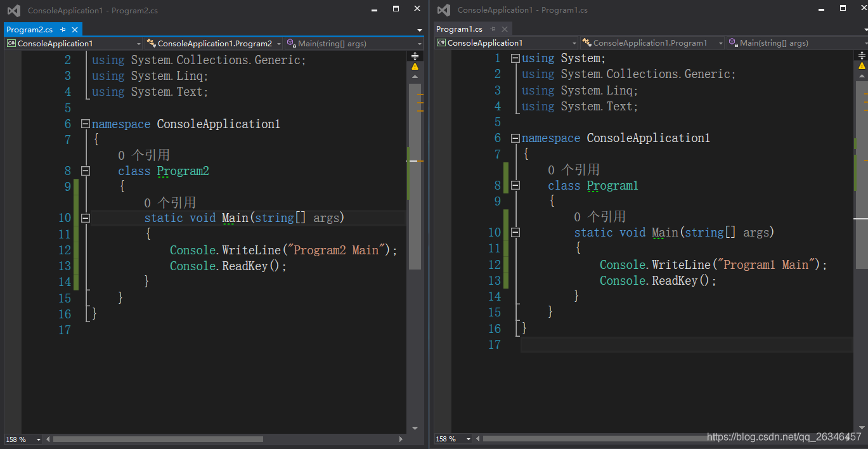Open Main(string[] args) member dropdown in Program1 window
Viewport: 868px width, 449px height.
point(796,43)
